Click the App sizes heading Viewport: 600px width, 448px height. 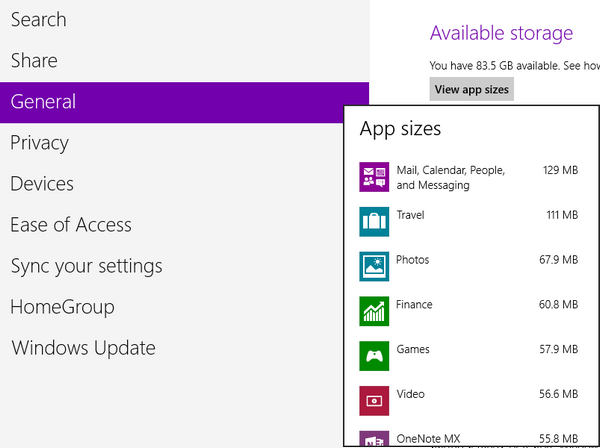400,129
